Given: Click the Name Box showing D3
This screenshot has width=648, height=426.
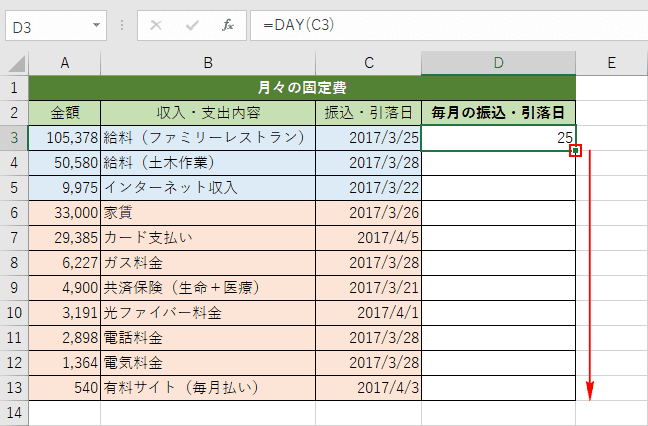Looking at the screenshot, I should (56, 26).
